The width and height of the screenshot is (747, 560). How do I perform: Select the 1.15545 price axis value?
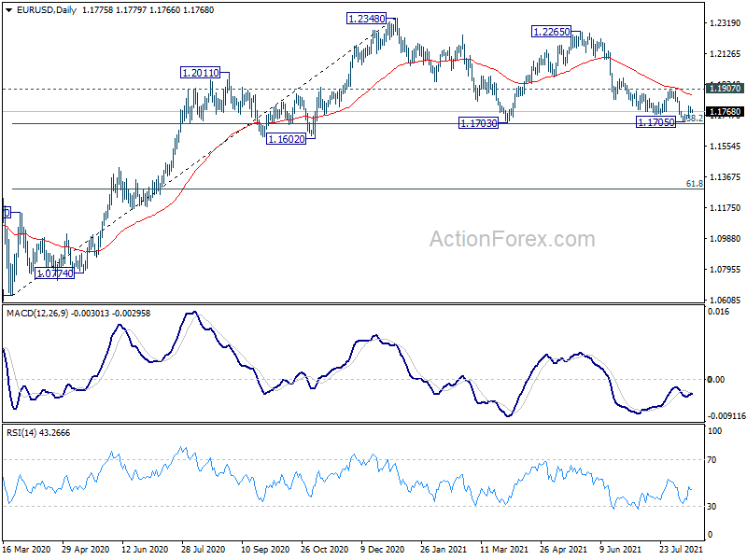coord(726,147)
